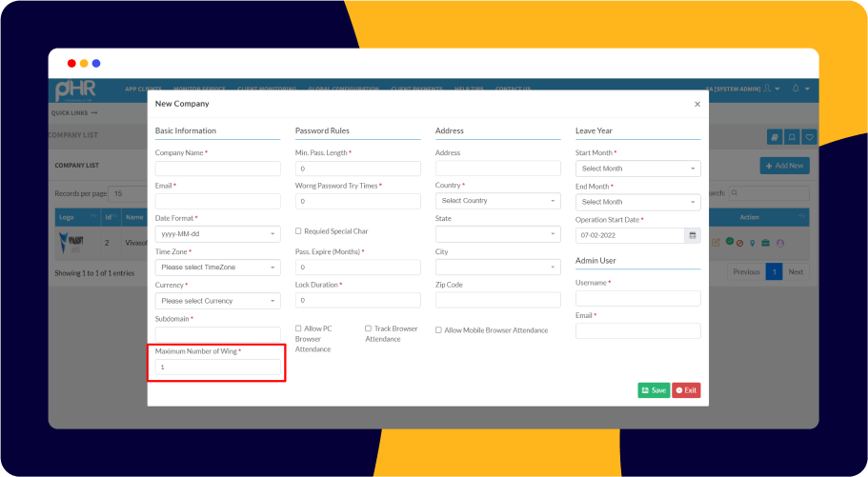Image resolution: width=868 pixels, height=477 pixels.
Task: Click the Wrong Password Try Times field
Action: (x=357, y=201)
